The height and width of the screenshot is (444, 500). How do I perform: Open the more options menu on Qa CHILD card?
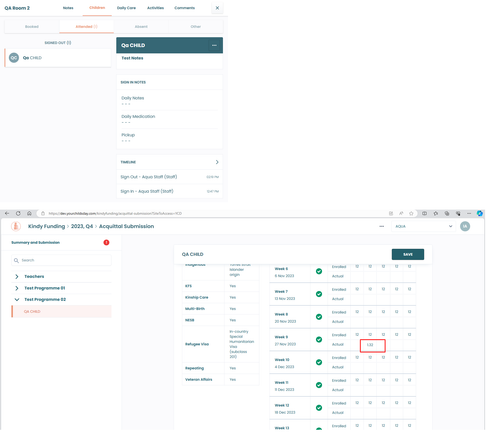click(x=214, y=45)
